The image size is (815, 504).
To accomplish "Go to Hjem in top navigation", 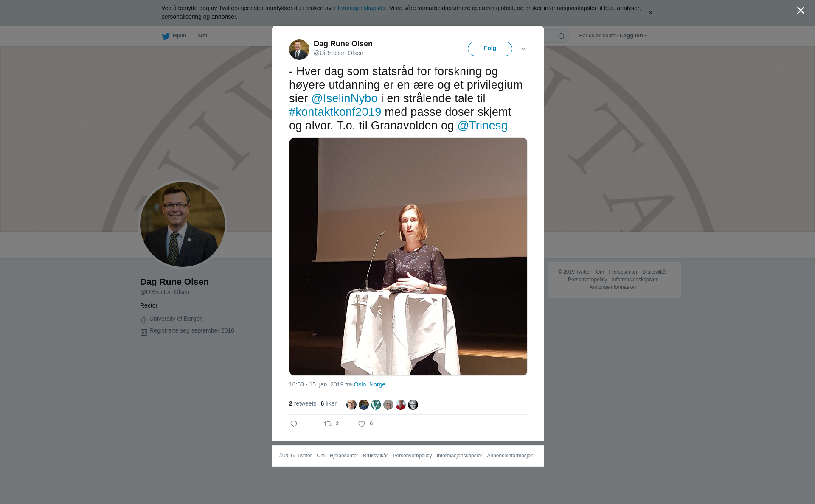I will (x=180, y=36).
